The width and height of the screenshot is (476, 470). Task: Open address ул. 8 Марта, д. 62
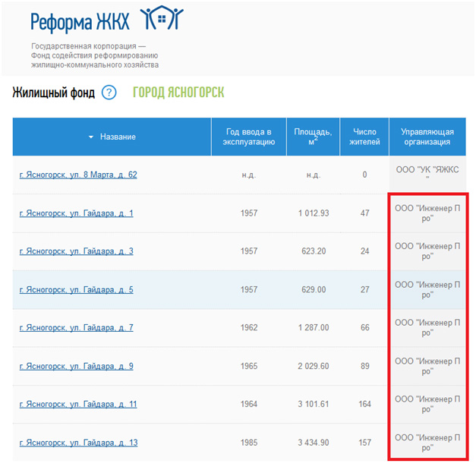pos(78,175)
